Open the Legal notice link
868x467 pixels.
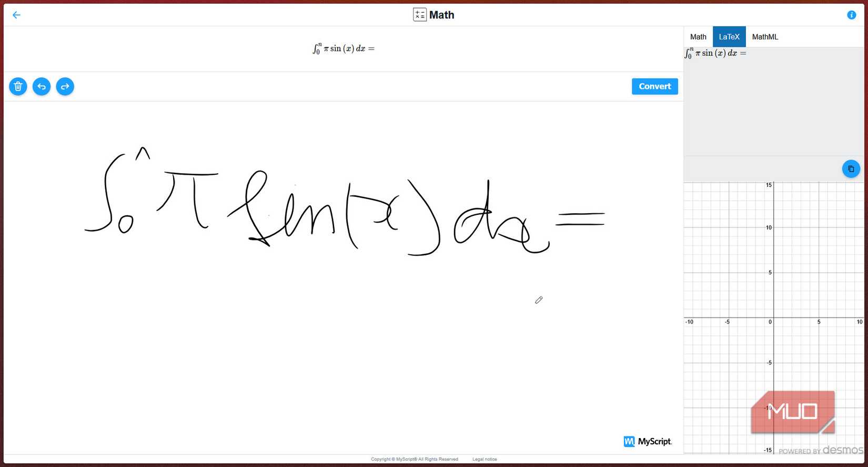click(485, 459)
